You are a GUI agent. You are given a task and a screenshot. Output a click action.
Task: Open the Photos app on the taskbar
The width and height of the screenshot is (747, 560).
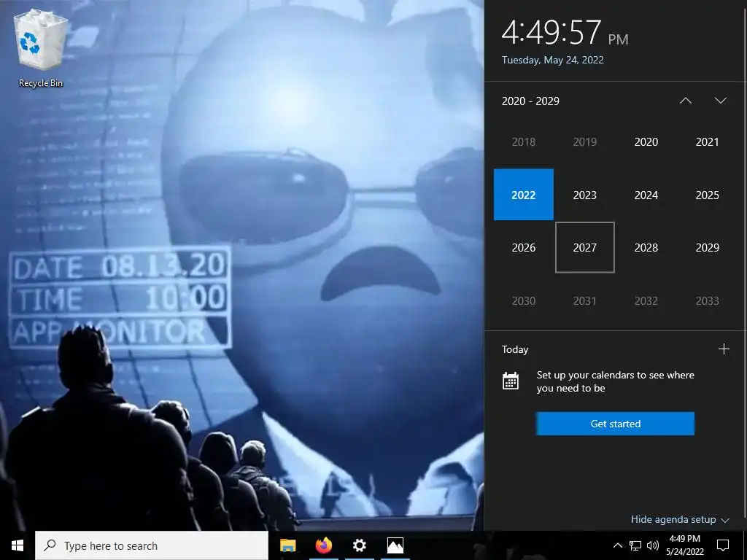(395, 545)
